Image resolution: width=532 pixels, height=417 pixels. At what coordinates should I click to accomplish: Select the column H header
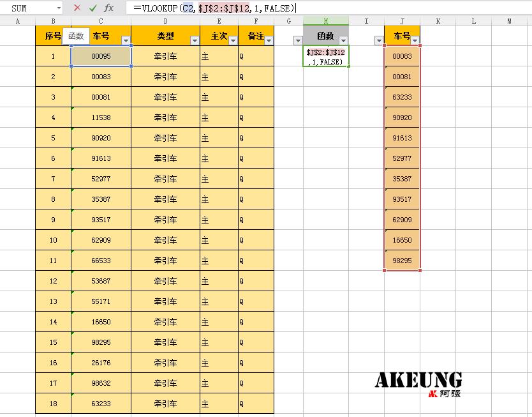(x=325, y=21)
